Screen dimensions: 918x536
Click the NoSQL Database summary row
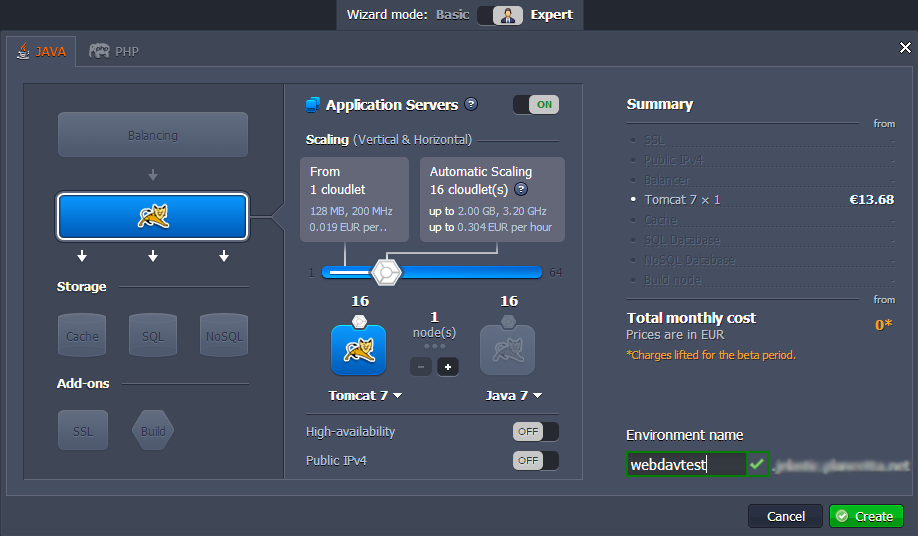point(763,260)
